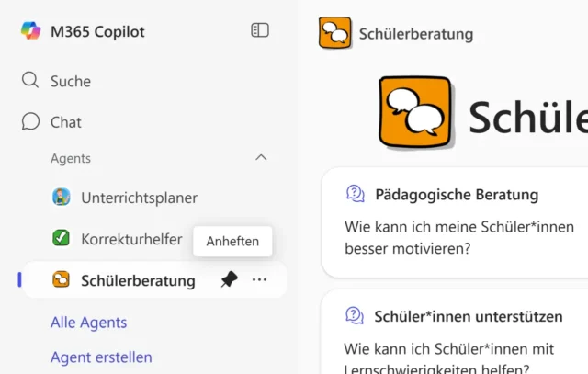588x374 pixels.
Task: Click the Pädagogische Beratung question bubble icon
Action: (355, 194)
